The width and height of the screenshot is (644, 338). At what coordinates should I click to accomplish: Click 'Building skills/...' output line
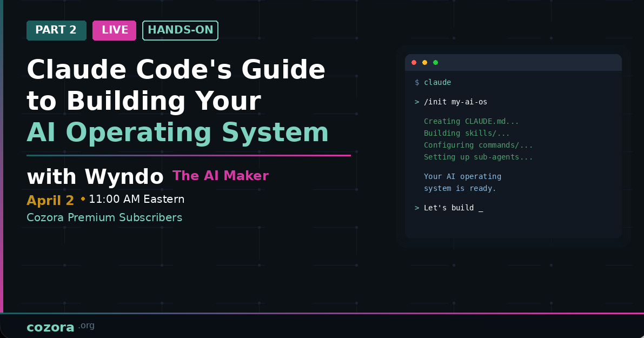point(467,133)
